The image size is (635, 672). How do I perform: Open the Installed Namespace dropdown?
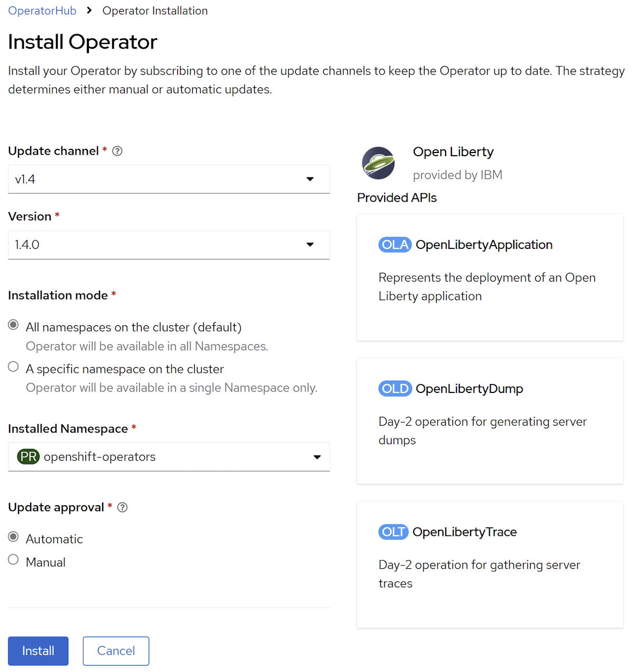point(169,456)
